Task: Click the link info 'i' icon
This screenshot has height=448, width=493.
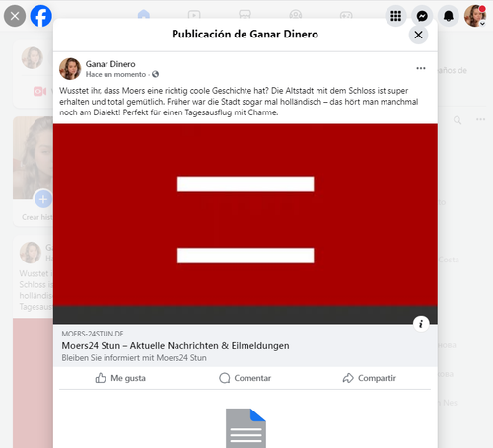Action: 421,324
